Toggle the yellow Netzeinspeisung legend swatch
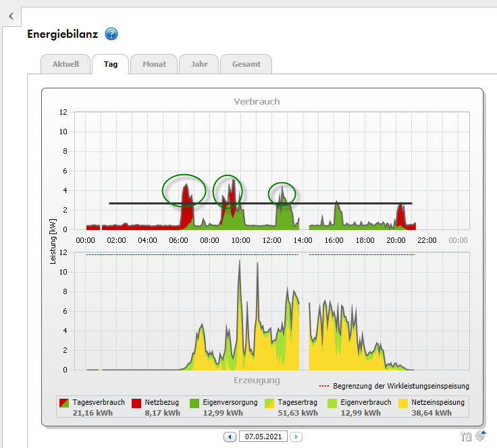497x448 pixels. click(403, 402)
